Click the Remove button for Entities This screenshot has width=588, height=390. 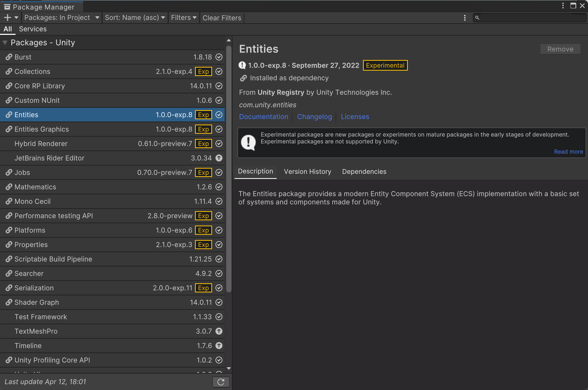point(560,49)
